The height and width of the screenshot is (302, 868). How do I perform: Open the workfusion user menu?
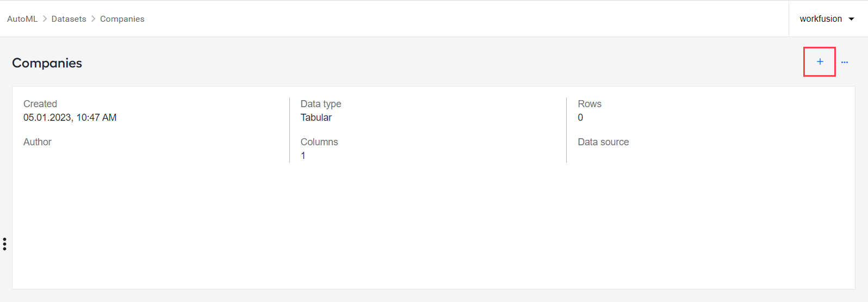[827, 19]
